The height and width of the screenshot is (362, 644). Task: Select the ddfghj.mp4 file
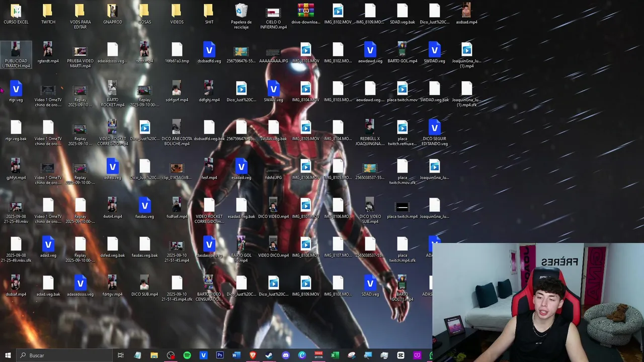pyautogui.click(x=209, y=92)
